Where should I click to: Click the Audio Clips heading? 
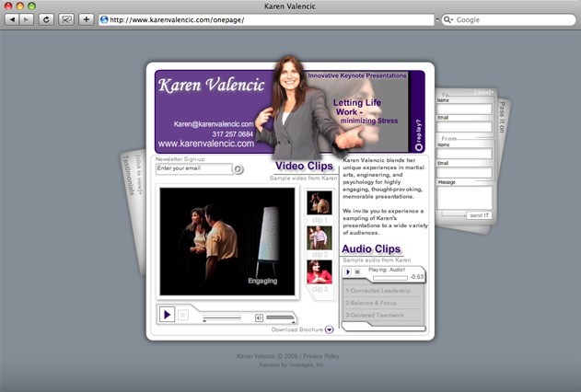pyautogui.click(x=371, y=248)
